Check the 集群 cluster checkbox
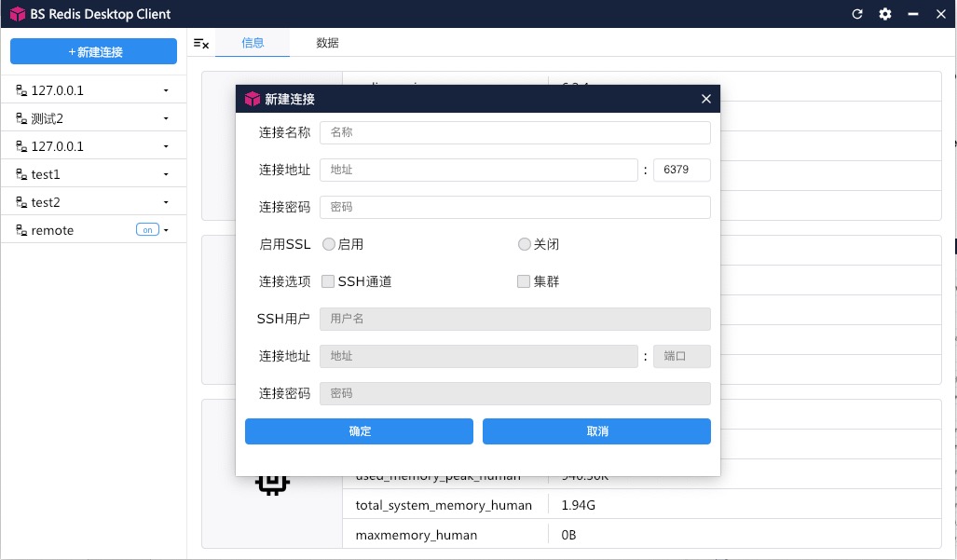957x560 pixels. 523,280
